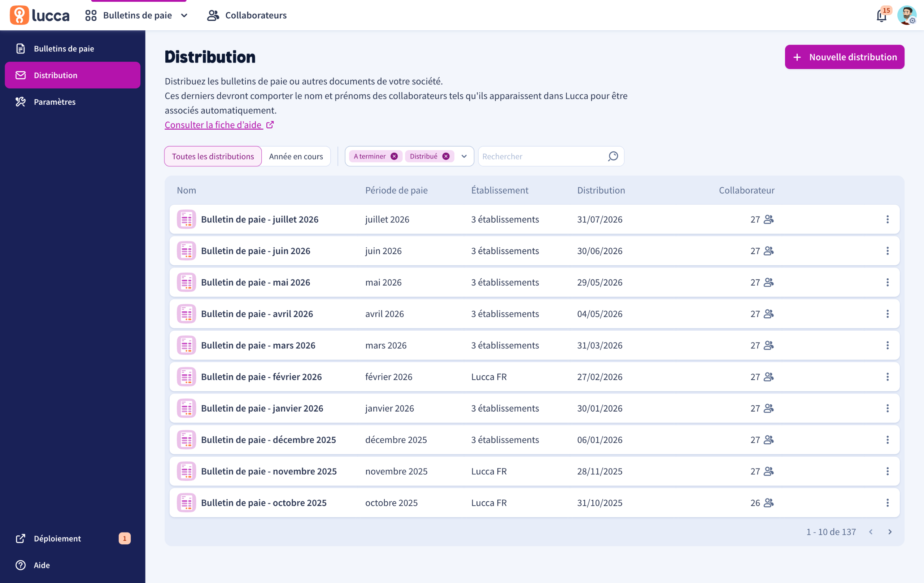Click the search magnifier icon
This screenshot has width=924, height=583.
tap(613, 156)
